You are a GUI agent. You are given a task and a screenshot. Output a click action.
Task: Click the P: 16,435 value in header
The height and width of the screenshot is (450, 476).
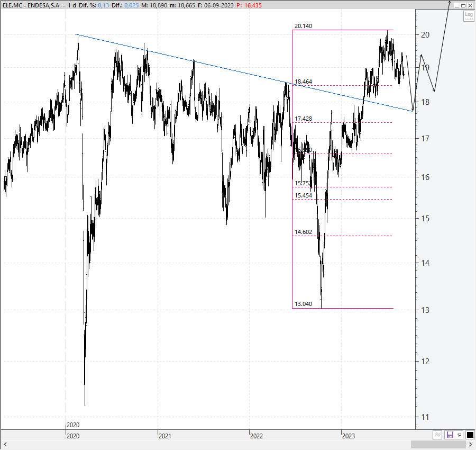tap(249, 5)
